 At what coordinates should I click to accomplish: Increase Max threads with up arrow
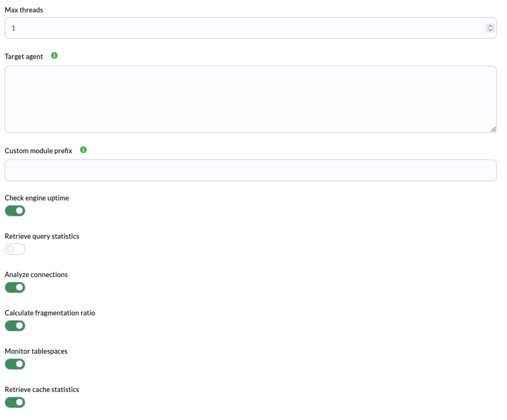pos(490,26)
